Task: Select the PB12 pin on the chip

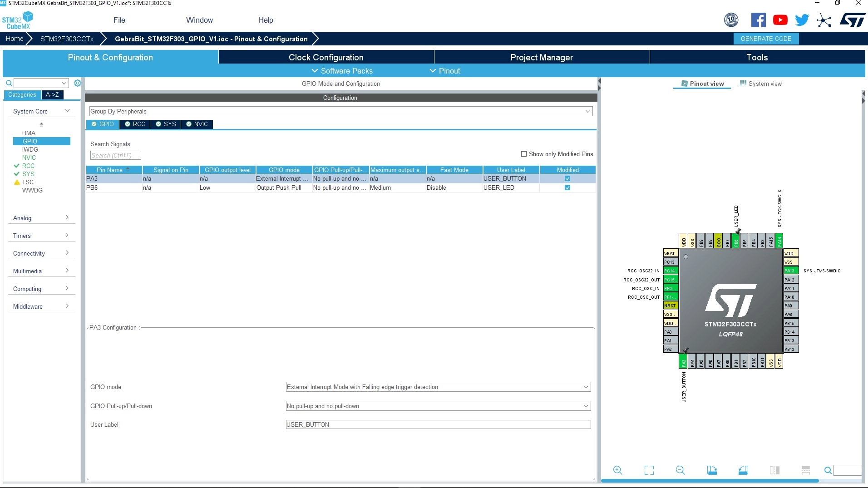Action: [791, 349]
